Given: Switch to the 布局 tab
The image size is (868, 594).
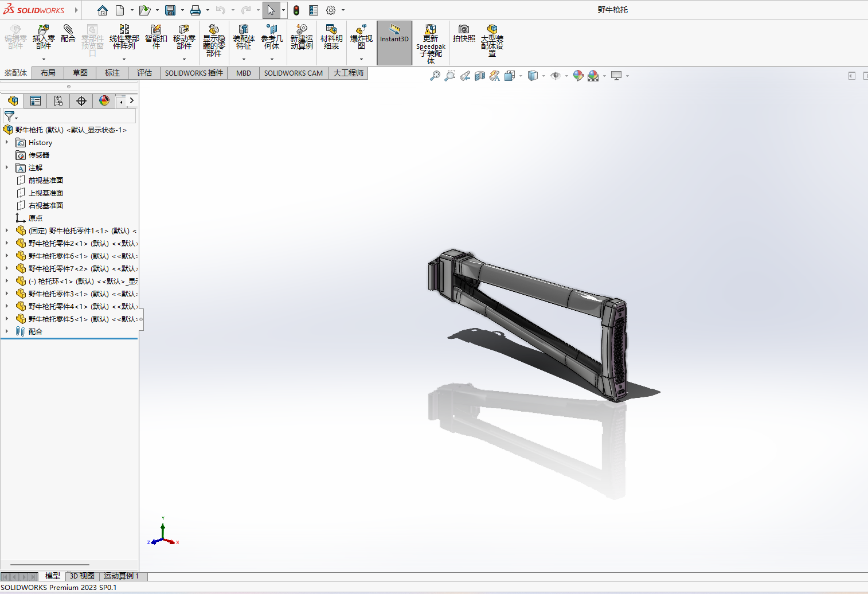Looking at the screenshot, I should click(48, 73).
